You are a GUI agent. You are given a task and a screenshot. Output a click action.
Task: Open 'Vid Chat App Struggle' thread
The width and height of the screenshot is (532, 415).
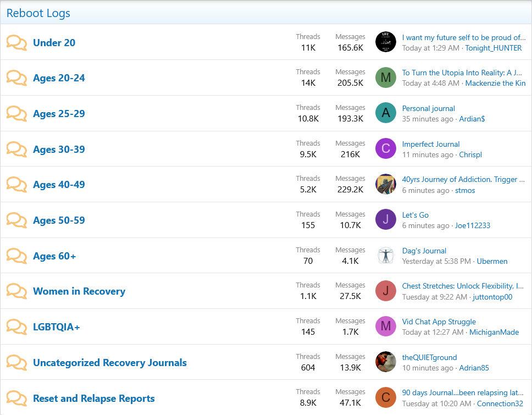point(439,322)
